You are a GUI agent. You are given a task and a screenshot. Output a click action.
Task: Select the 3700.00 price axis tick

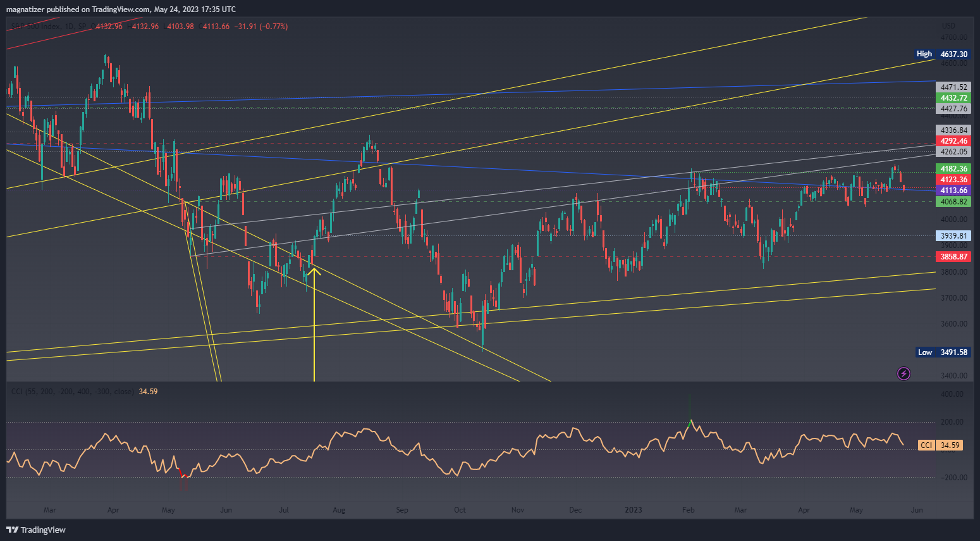[953, 298]
